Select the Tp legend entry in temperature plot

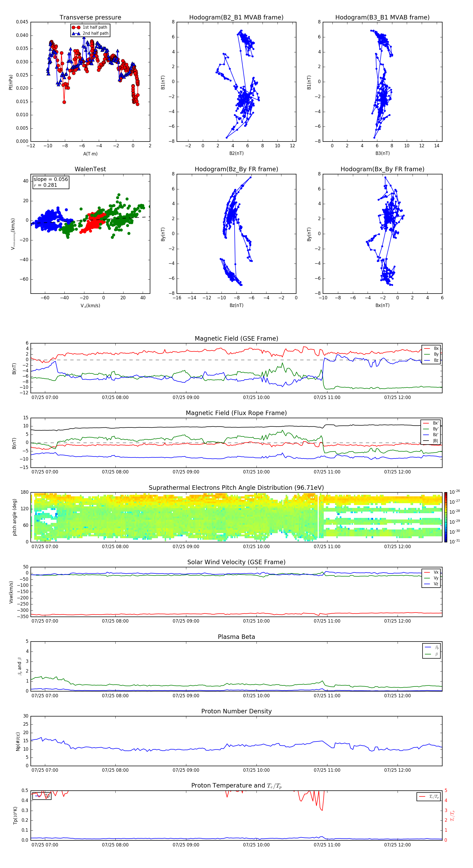42,796
